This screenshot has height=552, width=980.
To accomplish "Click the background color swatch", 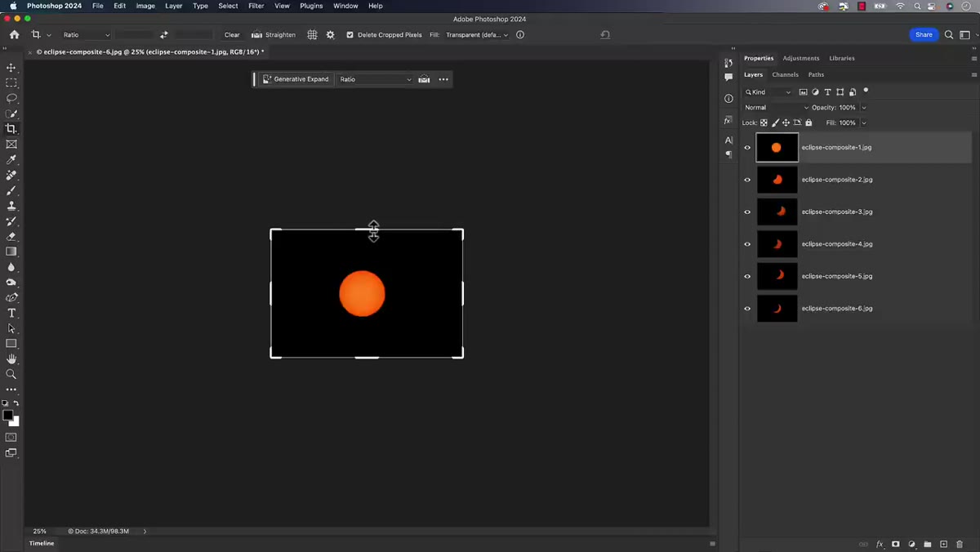I will (x=15, y=421).
